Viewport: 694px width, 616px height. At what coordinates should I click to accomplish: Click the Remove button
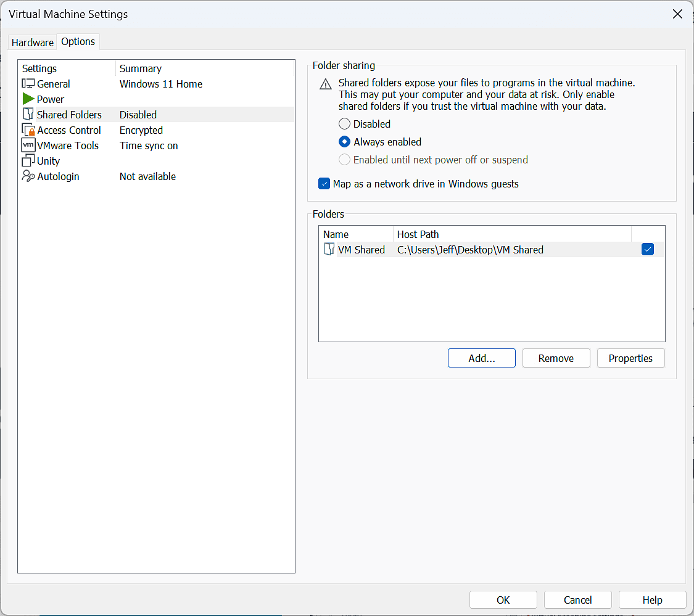point(556,358)
